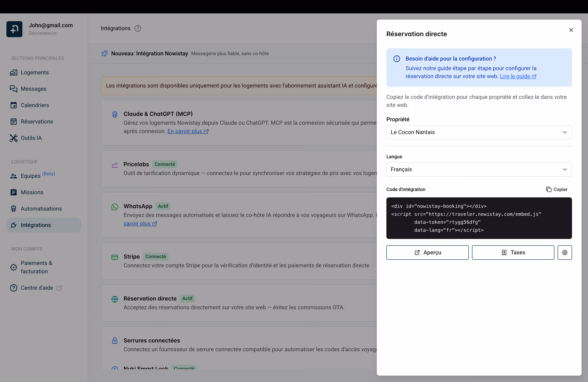Screen dimensions: 588x382
Task: Click the Automatisations robot icon
Action: (14, 209)
